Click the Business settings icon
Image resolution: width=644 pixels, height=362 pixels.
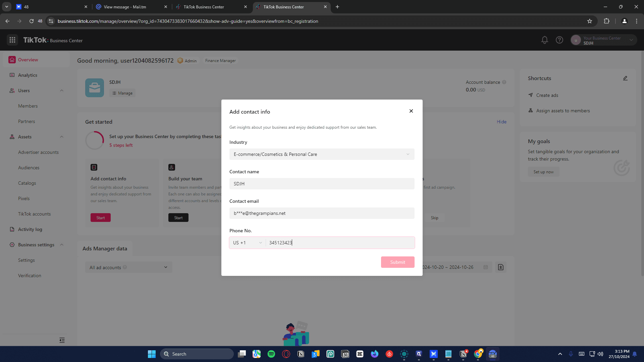12,245
